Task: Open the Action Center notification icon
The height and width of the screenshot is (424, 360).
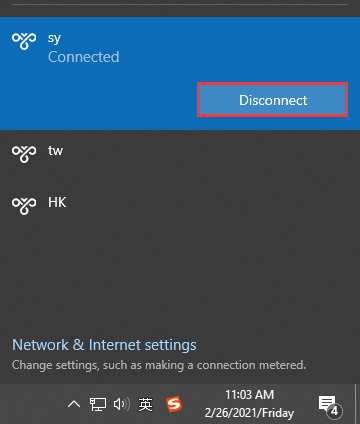Action: (x=329, y=405)
